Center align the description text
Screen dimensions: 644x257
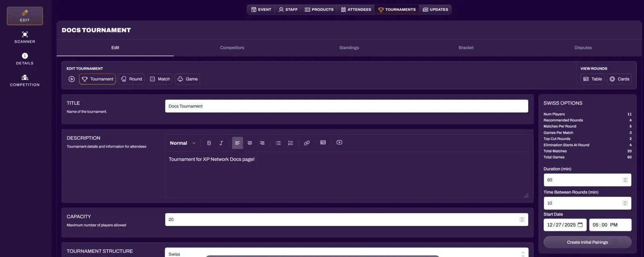250,143
